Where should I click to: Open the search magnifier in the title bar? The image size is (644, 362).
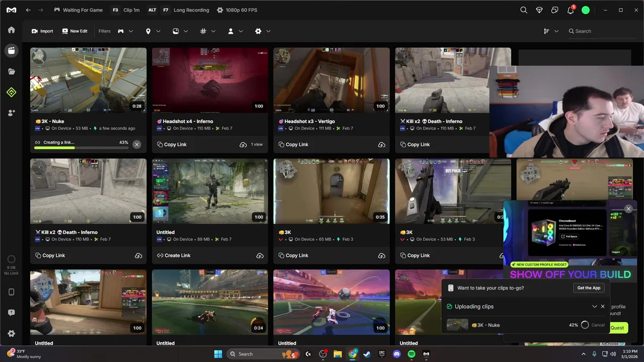click(x=524, y=10)
